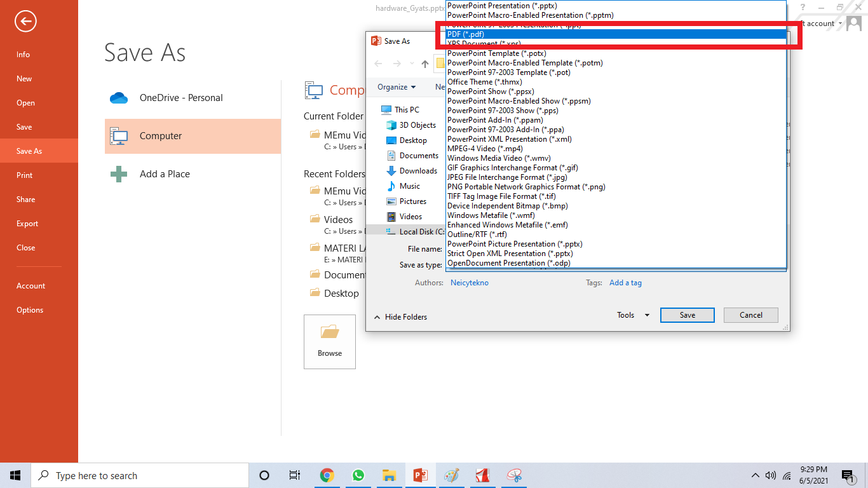Open Info in Backstage sidebar

pos(39,55)
